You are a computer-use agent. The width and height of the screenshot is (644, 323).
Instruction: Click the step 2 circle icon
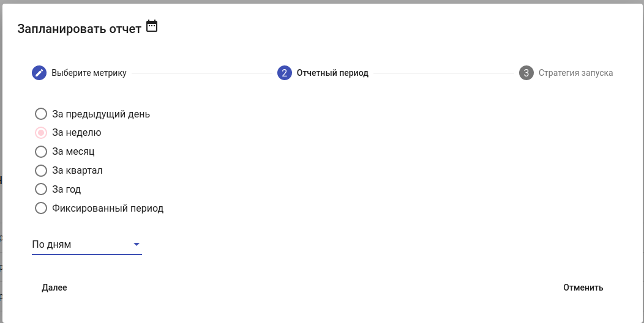(x=284, y=73)
